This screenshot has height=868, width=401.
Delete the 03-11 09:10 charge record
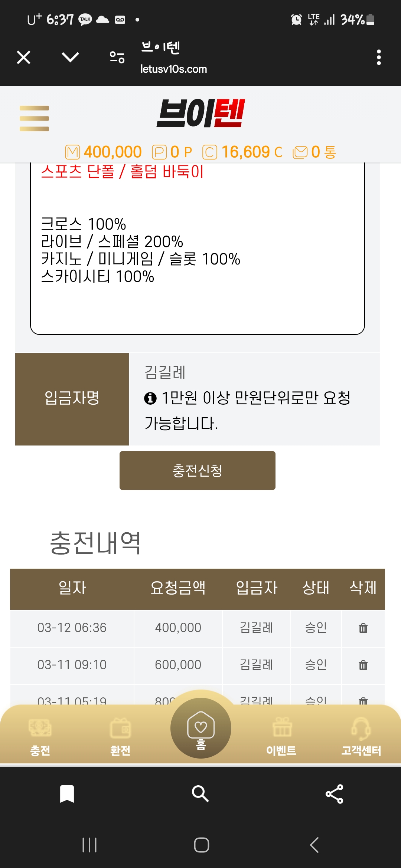click(363, 665)
